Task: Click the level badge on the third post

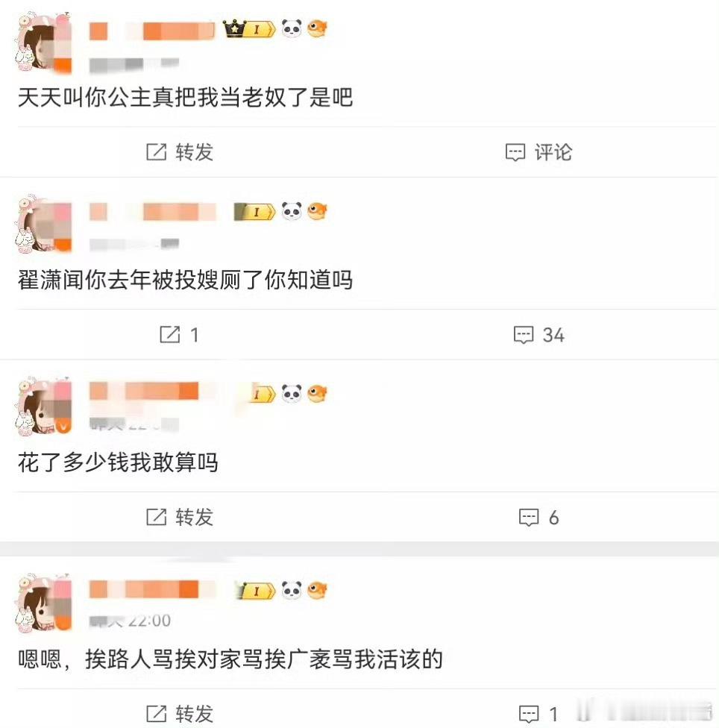Action: point(263,394)
